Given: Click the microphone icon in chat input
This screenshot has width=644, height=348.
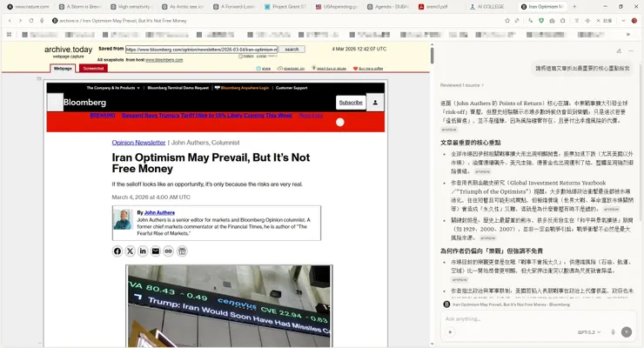Looking at the screenshot, I should (x=613, y=332).
